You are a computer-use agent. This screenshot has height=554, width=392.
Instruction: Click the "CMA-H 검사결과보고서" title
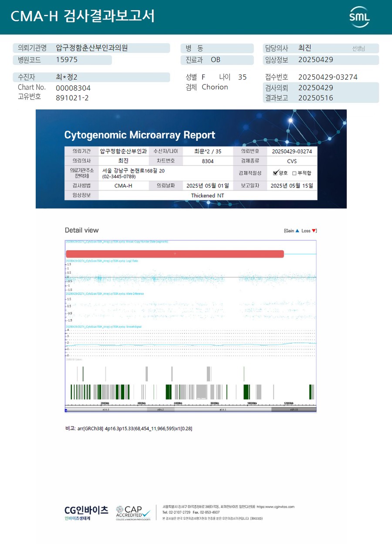click(x=82, y=17)
